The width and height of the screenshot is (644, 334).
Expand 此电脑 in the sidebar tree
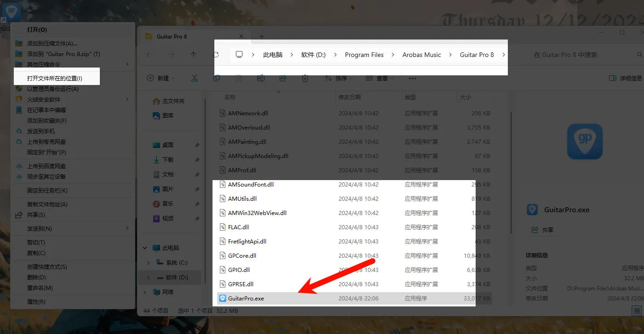145,248
